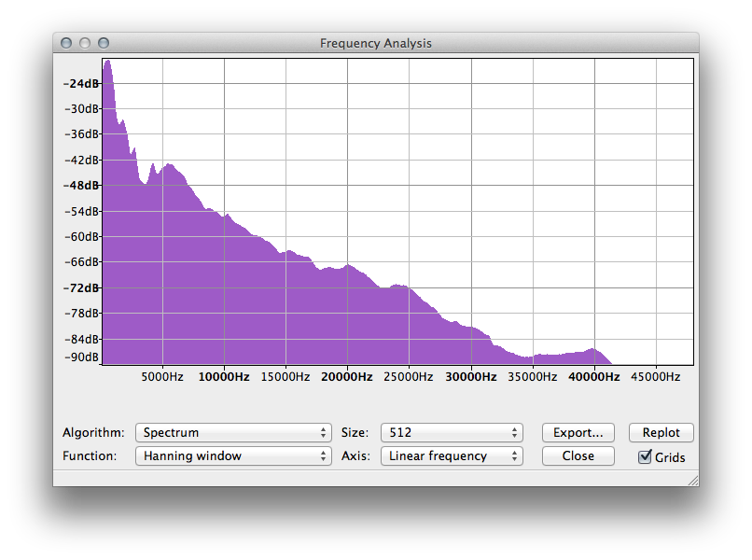Click the -60dB axis label
This screenshot has height=560, width=752.
point(81,236)
